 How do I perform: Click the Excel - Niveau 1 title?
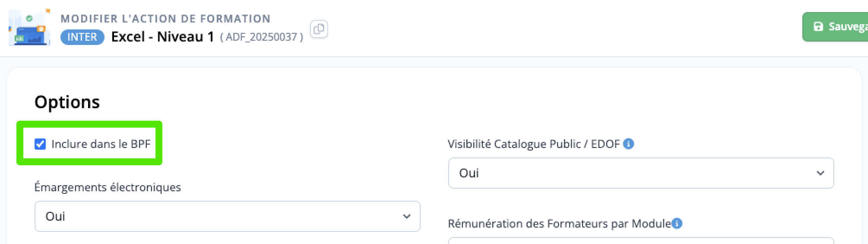(x=163, y=37)
